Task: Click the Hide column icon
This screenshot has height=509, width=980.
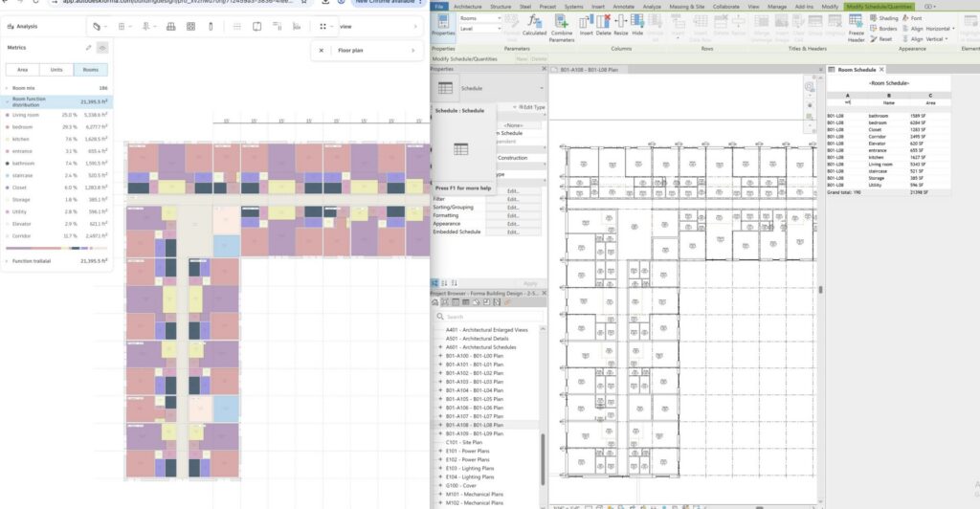Action: tap(637, 25)
